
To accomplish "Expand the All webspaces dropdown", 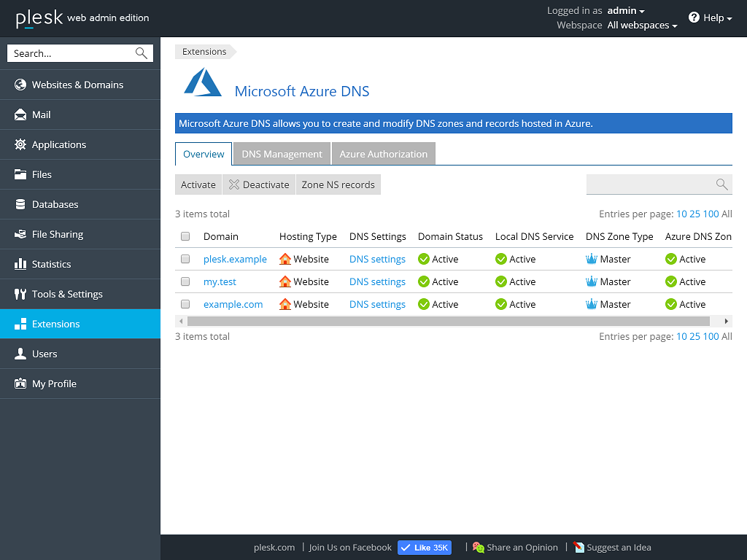I will [x=642, y=26].
